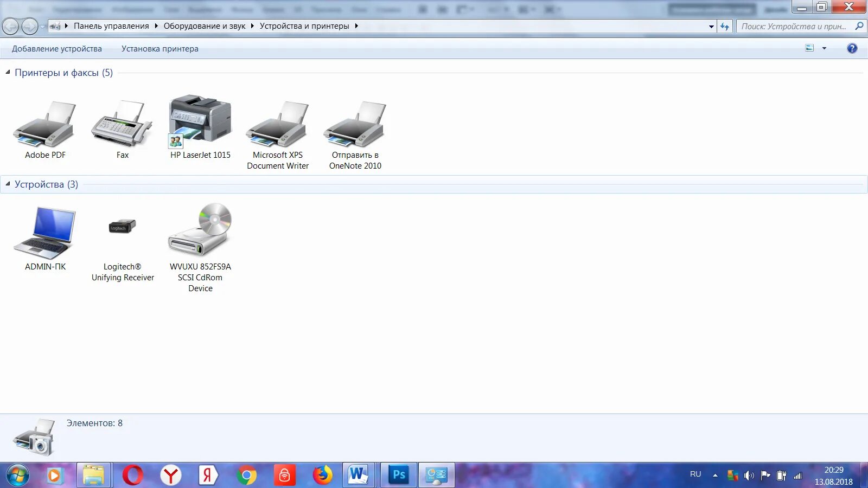Click Установка принтера command

click(x=160, y=49)
